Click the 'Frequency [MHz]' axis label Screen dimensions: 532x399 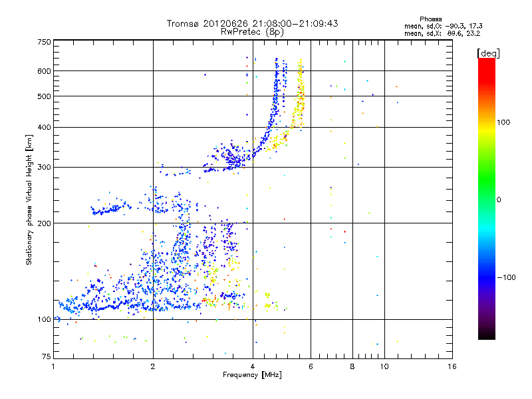[252, 375]
